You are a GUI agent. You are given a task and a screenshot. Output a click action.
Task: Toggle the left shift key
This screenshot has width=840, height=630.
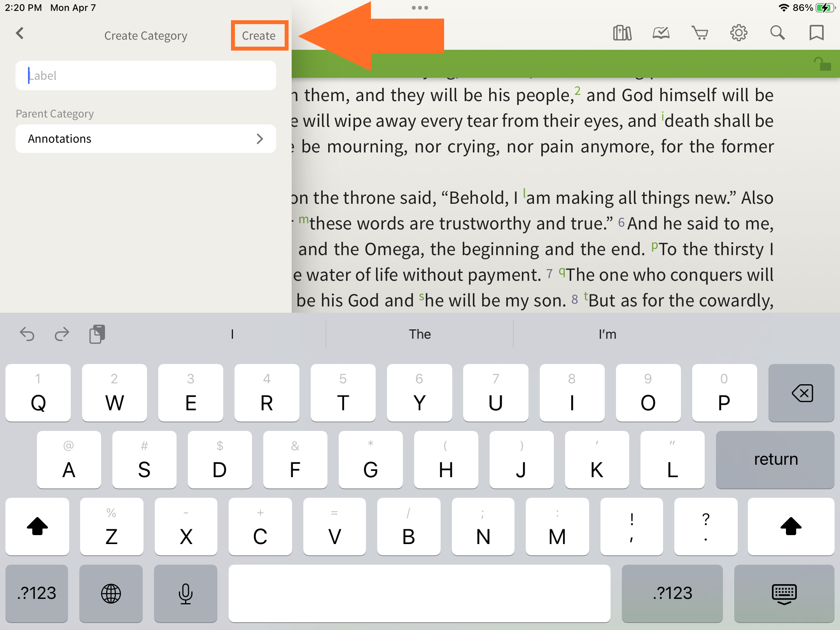tap(37, 527)
